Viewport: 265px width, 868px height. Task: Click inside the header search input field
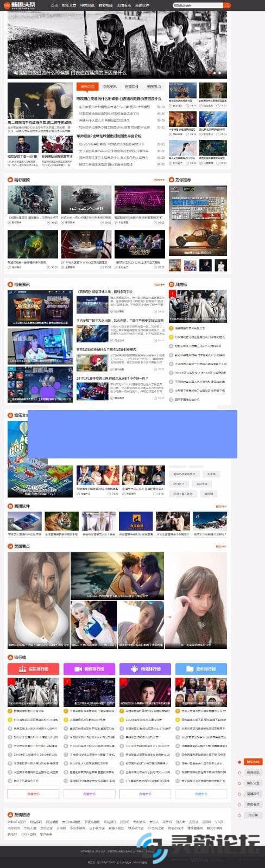(x=197, y=5)
